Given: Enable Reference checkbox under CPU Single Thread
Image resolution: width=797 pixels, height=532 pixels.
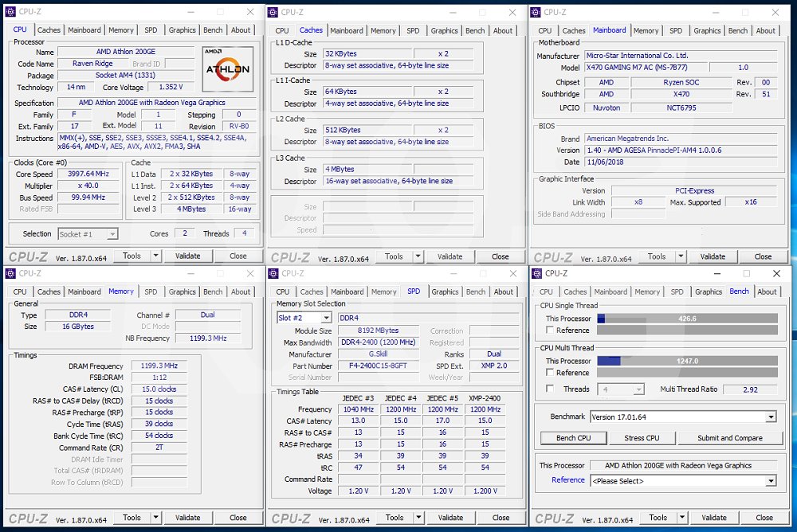Looking at the screenshot, I should click(549, 331).
